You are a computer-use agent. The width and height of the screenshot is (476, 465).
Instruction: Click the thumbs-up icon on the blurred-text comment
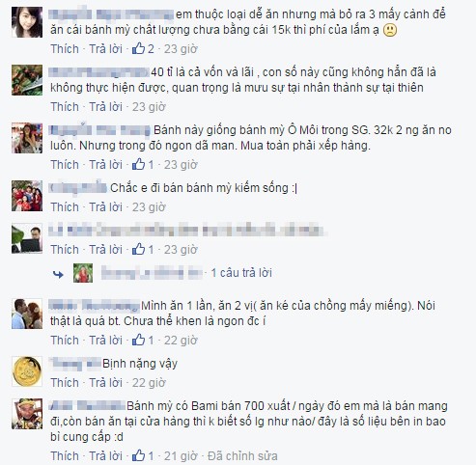pyautogui.click(x=139, y=250)
